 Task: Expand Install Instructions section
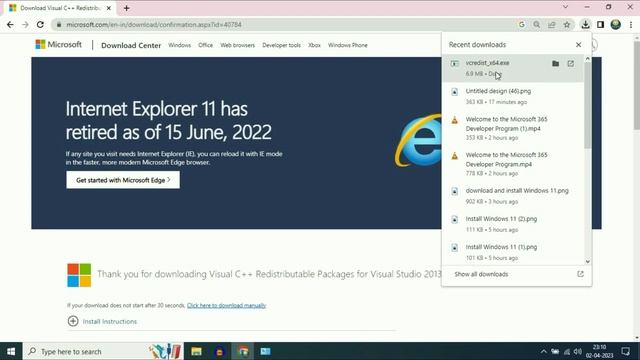(x=102, y=321)
